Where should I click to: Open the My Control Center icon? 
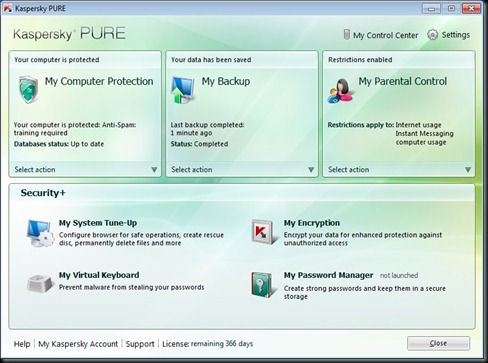click(x=347, y=35)
